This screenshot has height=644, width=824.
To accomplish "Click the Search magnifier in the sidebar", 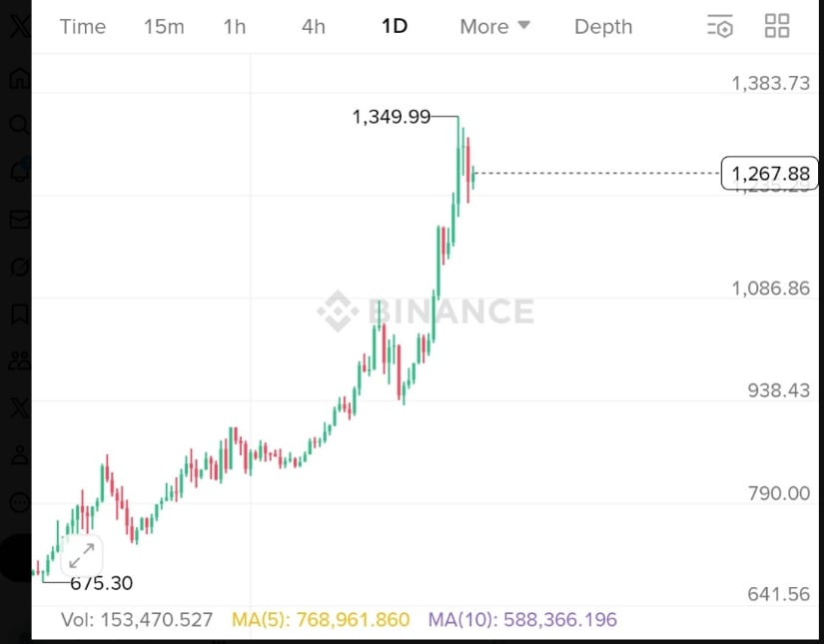I will [x=19, y=125].
